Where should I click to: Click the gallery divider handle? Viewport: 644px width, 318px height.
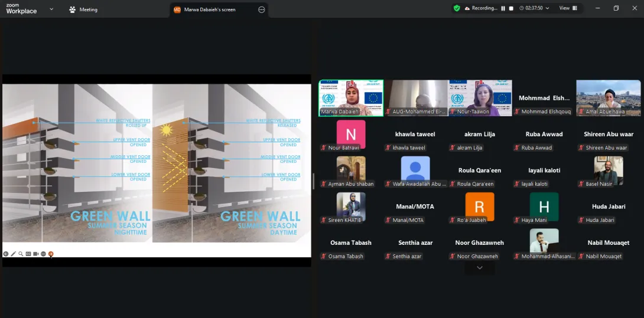pyautogui.click(x=313, y=181)
